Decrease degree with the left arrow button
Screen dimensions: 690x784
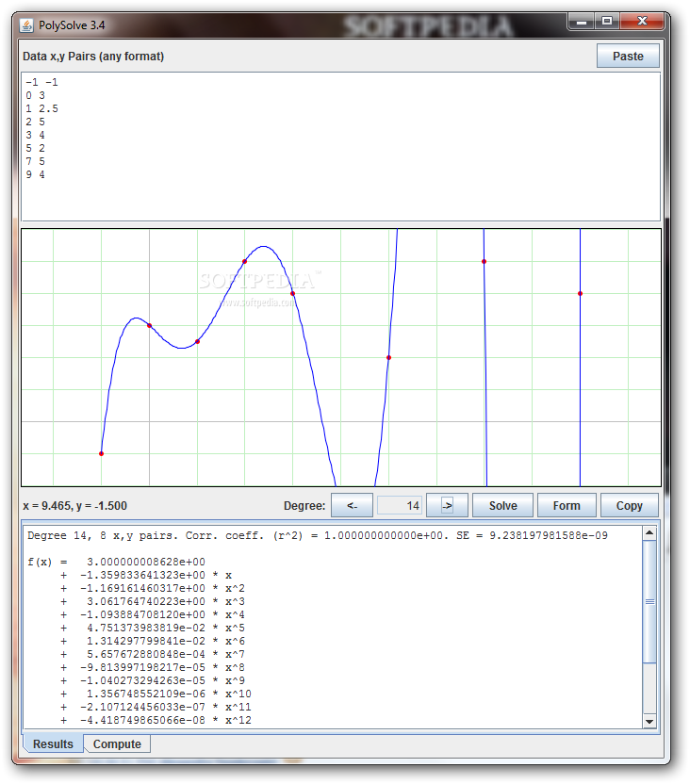click(x=352, y=505)
